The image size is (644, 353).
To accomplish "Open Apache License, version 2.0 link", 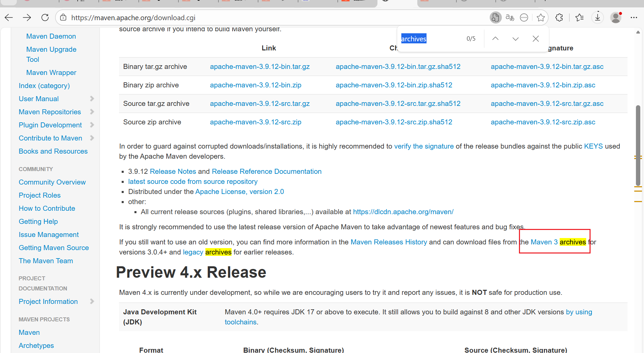I will point(240,192).
